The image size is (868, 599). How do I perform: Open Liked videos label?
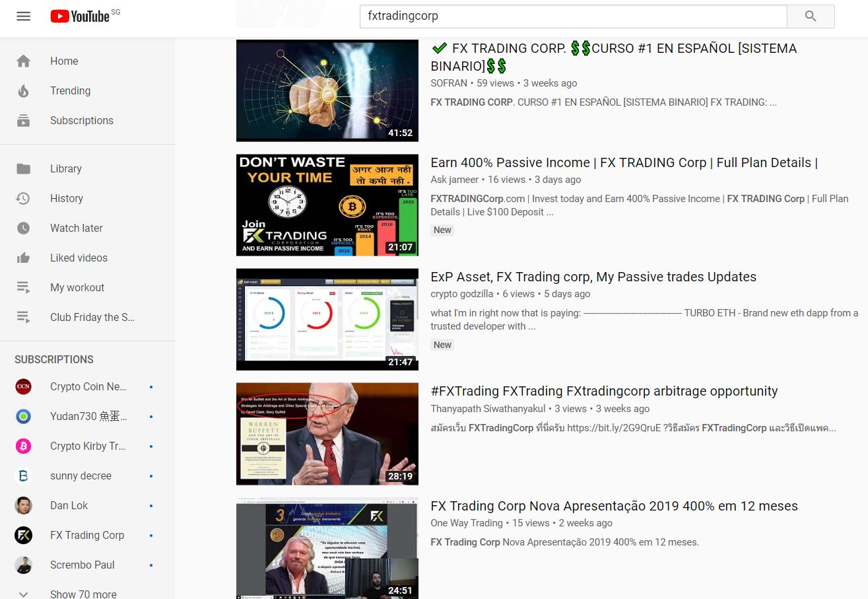click(x=79, y=258)
